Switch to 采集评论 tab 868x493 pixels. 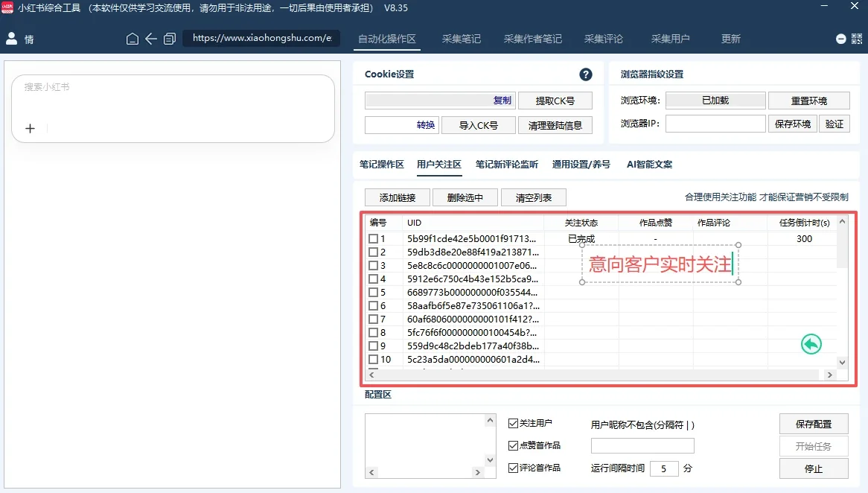tap(604, 39)
